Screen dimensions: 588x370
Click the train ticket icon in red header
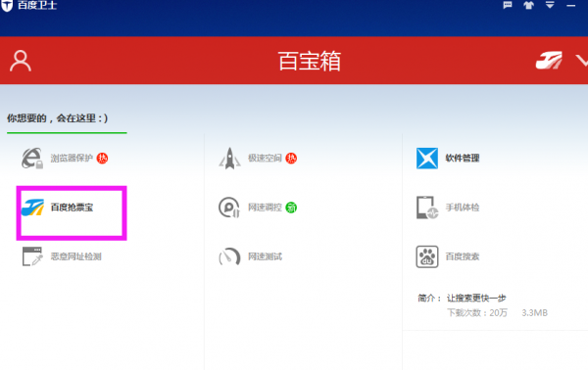tap(549, 61)
